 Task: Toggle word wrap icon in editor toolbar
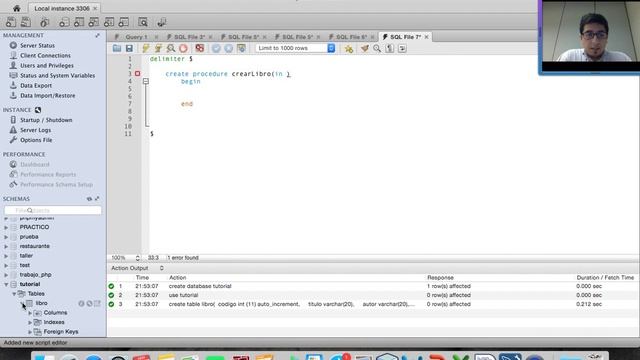[402, 48]
